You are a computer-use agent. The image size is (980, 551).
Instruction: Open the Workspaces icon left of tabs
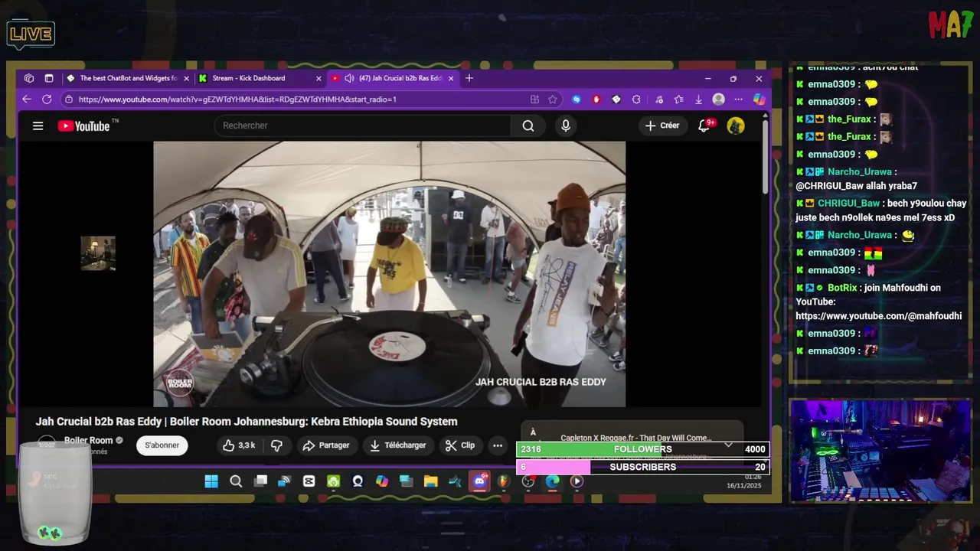[29, 78]
